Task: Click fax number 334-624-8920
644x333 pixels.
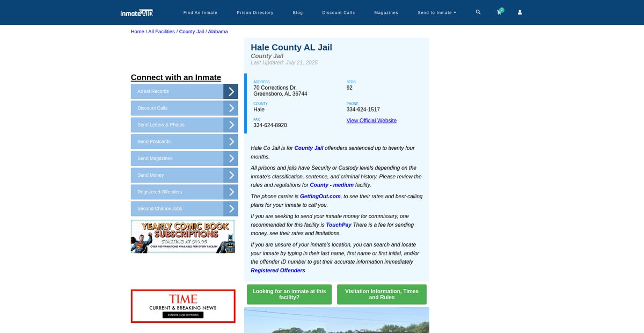Action: point(270,125)
